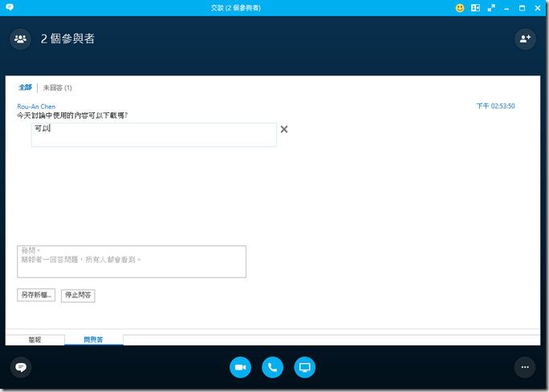This screenshot has height=392, width=549.
Task: Click the 發問 question input box
Action: [x=132, y=261]
